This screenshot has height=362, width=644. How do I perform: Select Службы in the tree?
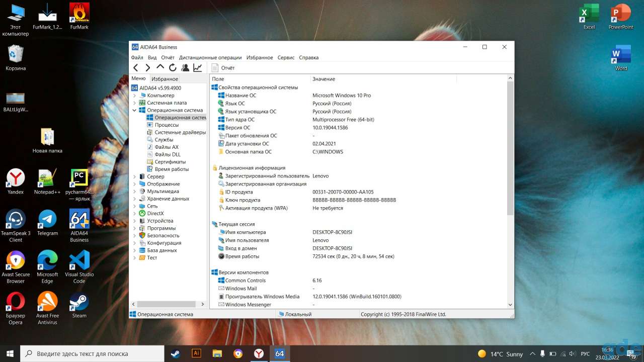tap(159, 140)
